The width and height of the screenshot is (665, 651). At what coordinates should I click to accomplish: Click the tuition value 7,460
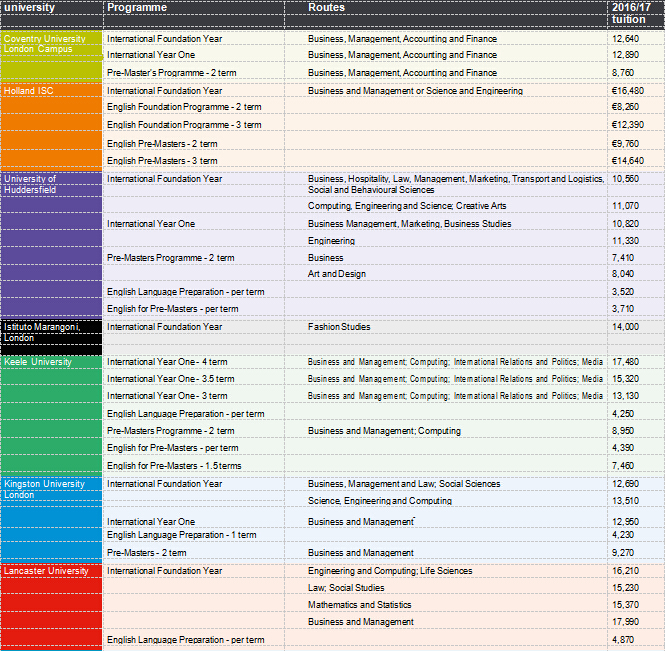(x=623, y=466)
